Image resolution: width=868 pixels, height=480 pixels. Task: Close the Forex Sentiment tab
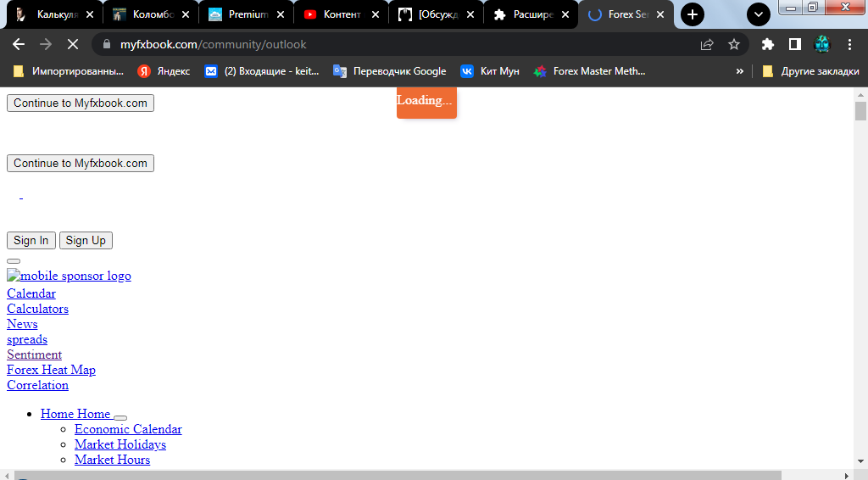660,15
